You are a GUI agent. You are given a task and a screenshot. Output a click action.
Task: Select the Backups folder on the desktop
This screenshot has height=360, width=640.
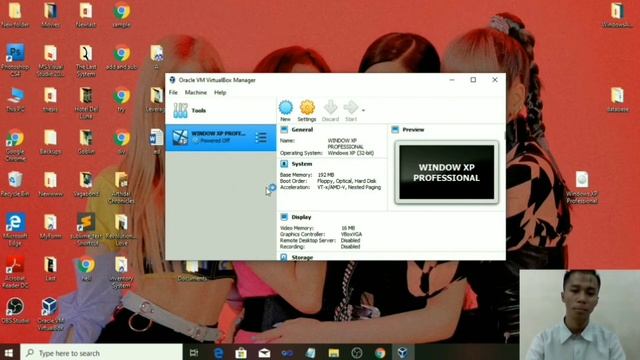pyautogui.click(x=50, y=142)
